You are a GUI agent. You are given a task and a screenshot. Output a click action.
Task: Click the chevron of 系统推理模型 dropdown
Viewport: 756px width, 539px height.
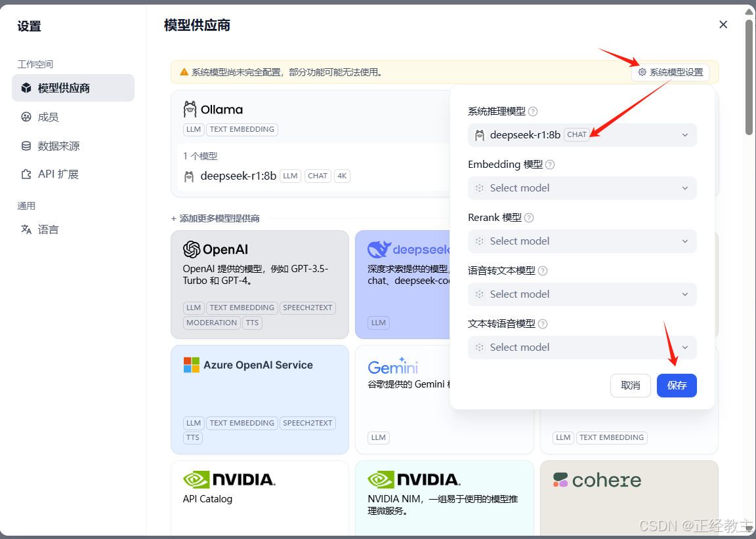[685, 135]
